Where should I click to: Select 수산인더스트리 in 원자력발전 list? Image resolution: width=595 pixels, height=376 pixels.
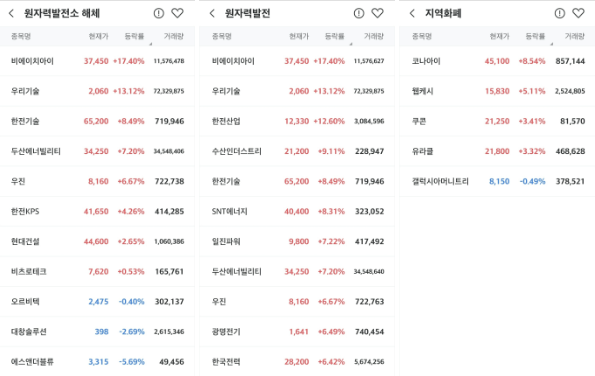coord(297,151)
